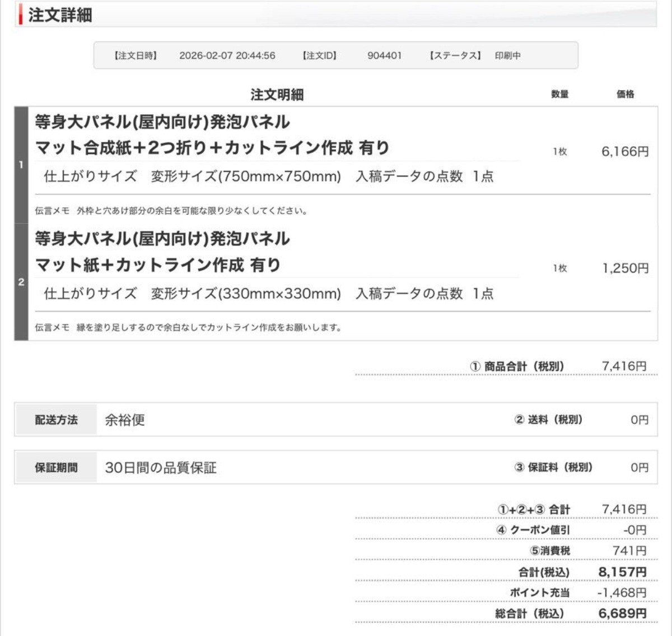This screenshot has height=636, width=672.
Task: Select the item 2 row number badge
Action: [x=21, y=282]
